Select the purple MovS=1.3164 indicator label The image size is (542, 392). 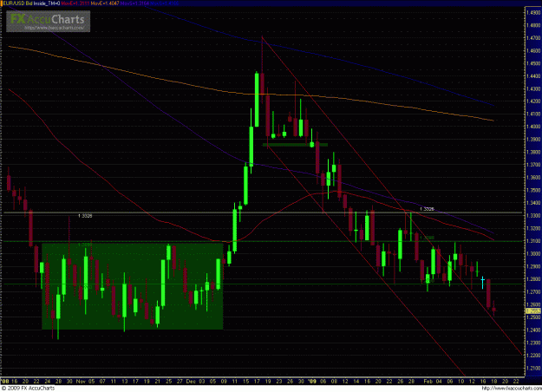[134, 3]
